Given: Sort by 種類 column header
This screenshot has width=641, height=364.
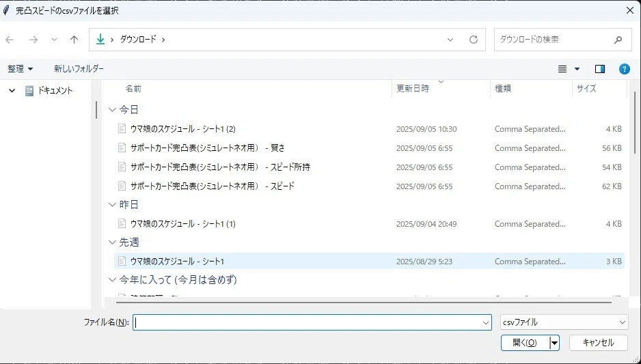Looking at the screenshot, I should pyautogui.click(x=503, y=89).
